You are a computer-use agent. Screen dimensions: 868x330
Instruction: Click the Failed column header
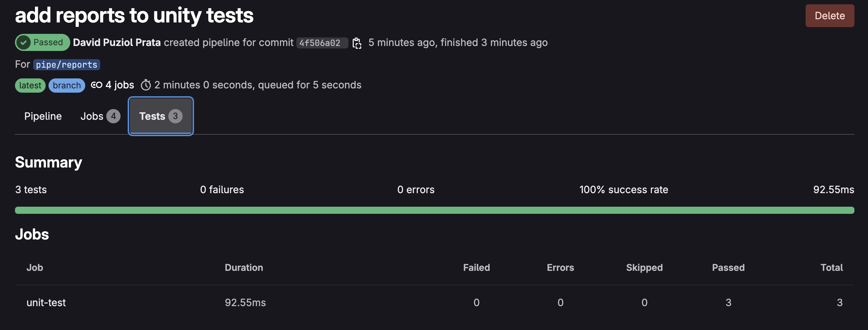click(x=476, y=268)
